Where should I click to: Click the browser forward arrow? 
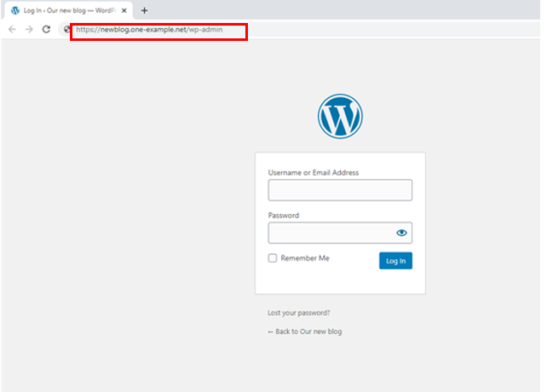29,29
